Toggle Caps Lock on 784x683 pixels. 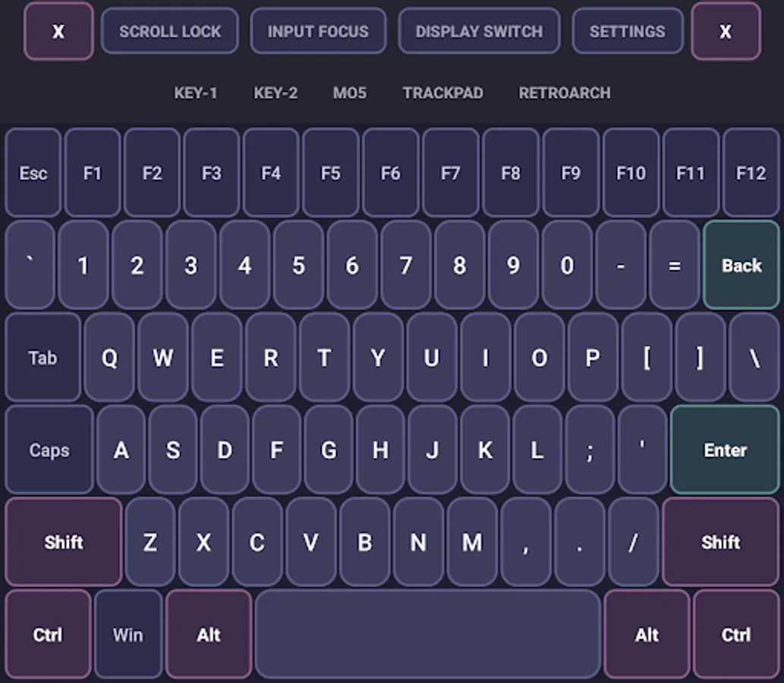pos(49,449)
